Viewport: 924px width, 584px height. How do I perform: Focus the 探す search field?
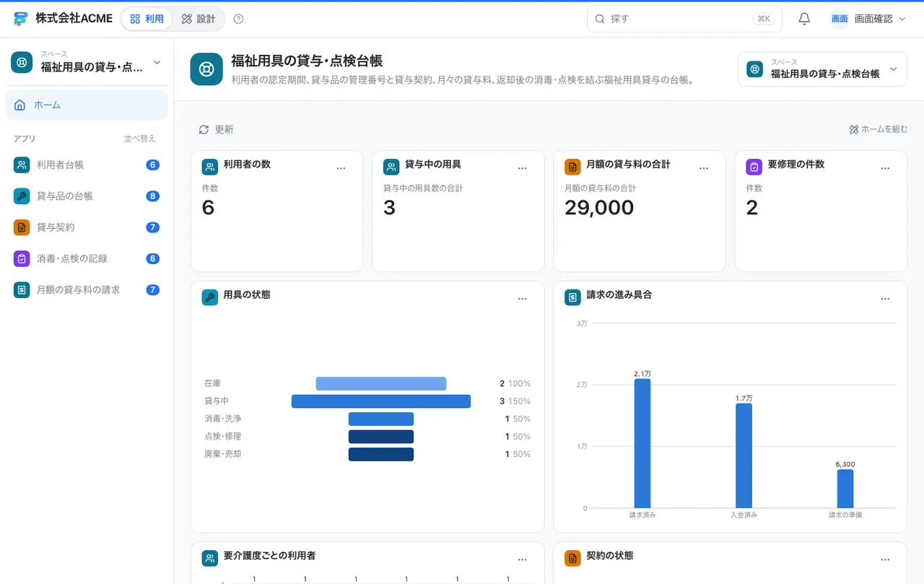pyautogui.click(x=684, y=19)
